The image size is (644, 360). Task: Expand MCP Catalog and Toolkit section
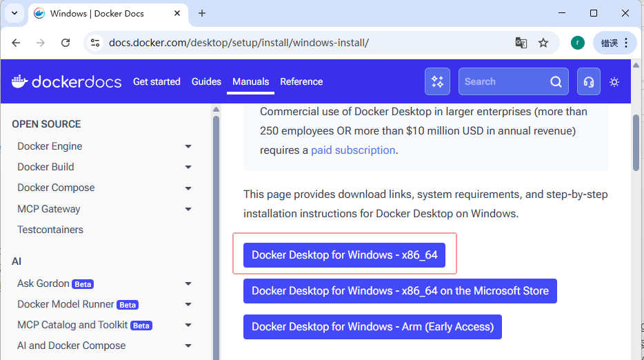[188, 325]
